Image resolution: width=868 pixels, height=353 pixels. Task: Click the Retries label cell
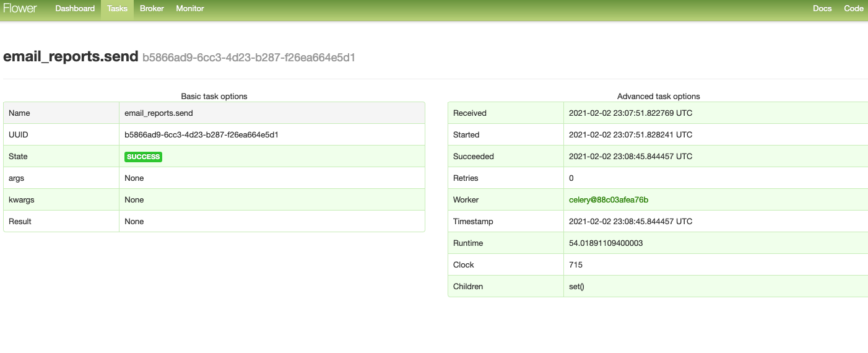click(x=506, y=178)
